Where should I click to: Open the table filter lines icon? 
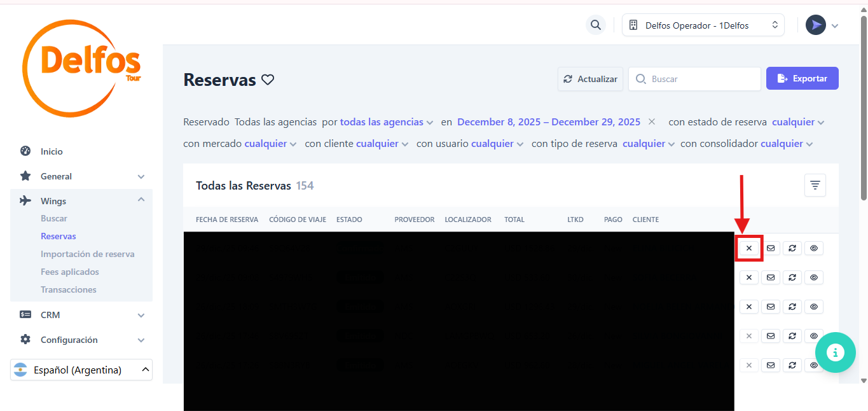[x=815, y=185]
